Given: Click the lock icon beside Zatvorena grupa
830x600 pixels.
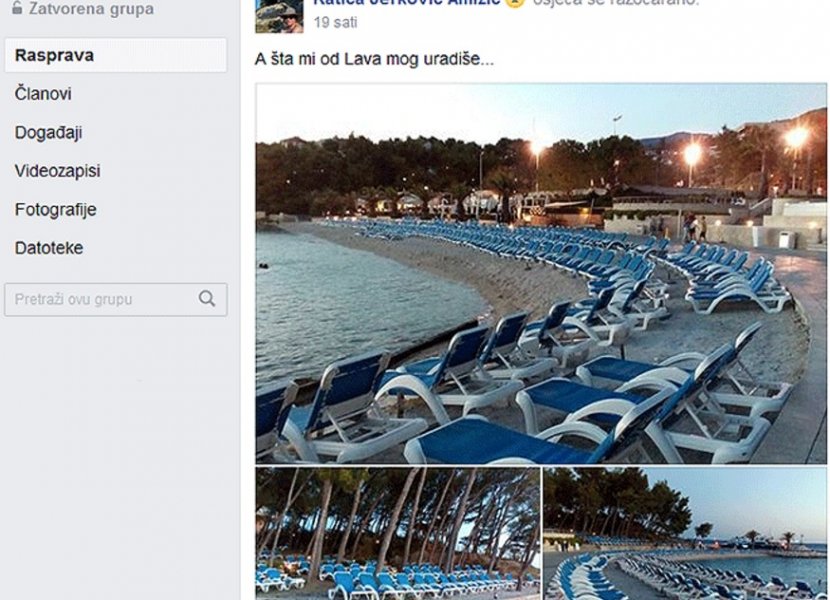Looking at the screenshot, I should point(16,8).
